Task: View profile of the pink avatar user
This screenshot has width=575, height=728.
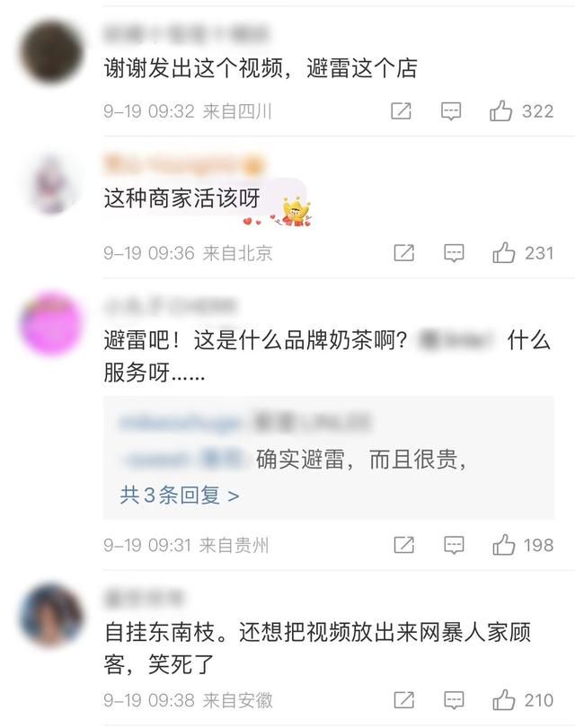Action: pos(51,323)
